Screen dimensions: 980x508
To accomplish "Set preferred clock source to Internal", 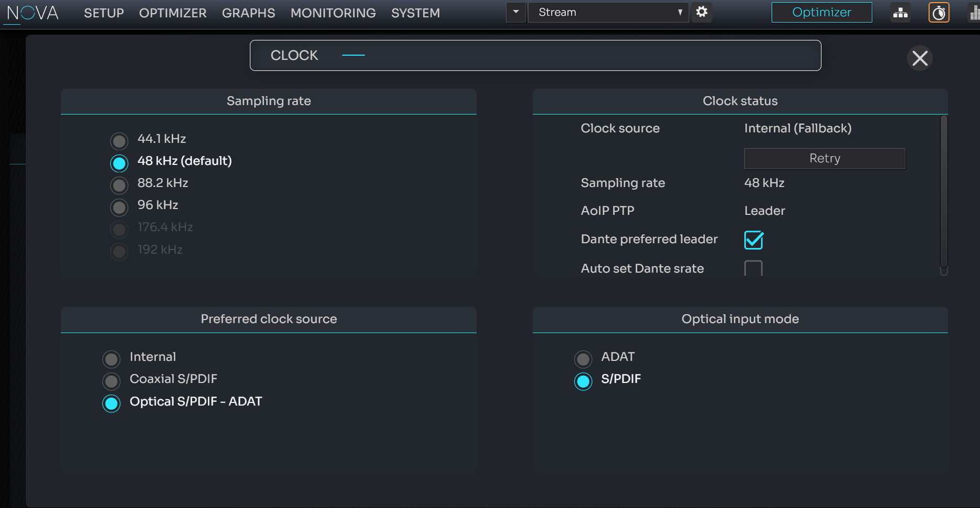I will [111, 359].
